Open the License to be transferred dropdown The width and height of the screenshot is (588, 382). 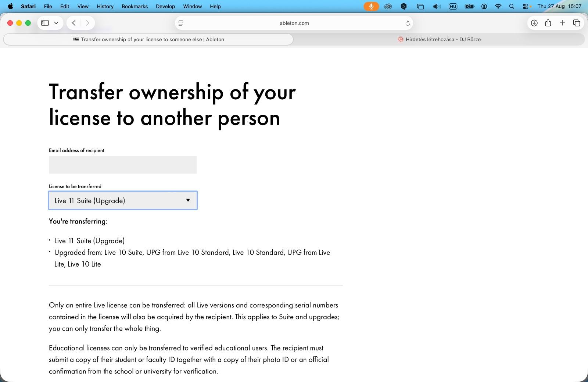pyautogui.click(x=123, y=200)
